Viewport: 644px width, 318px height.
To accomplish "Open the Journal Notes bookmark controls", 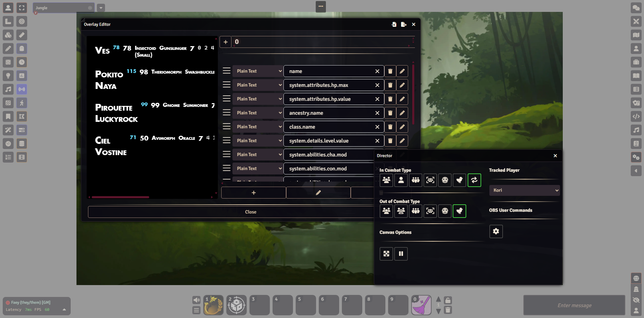I will (8, 116).
